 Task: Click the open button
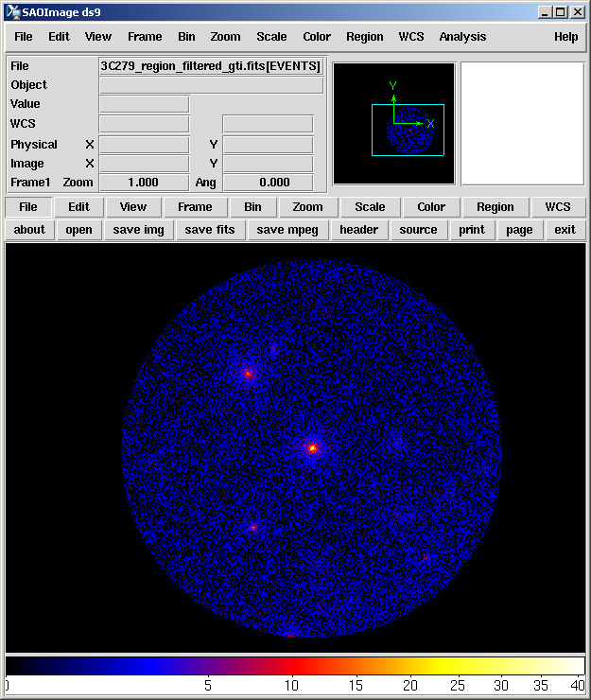point(79,230)
